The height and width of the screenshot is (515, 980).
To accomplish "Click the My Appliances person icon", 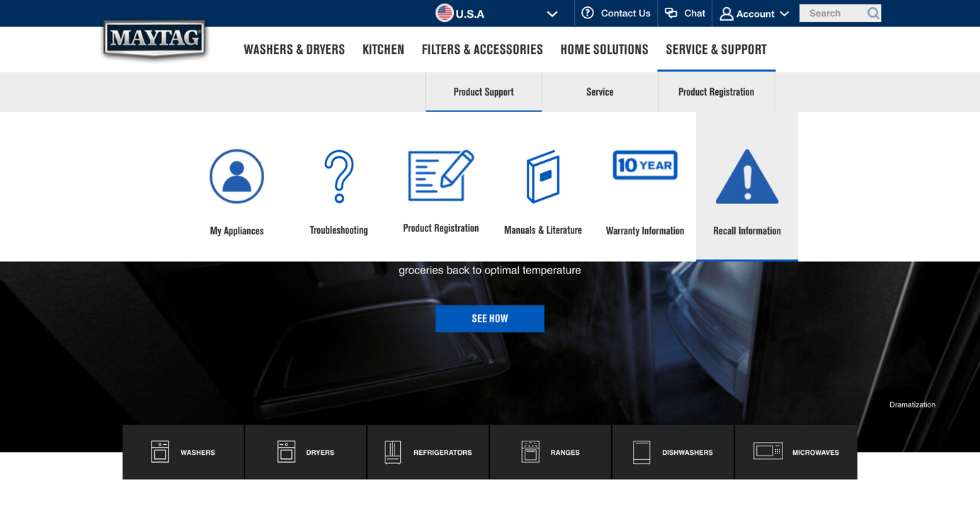I will click(237, 176).
